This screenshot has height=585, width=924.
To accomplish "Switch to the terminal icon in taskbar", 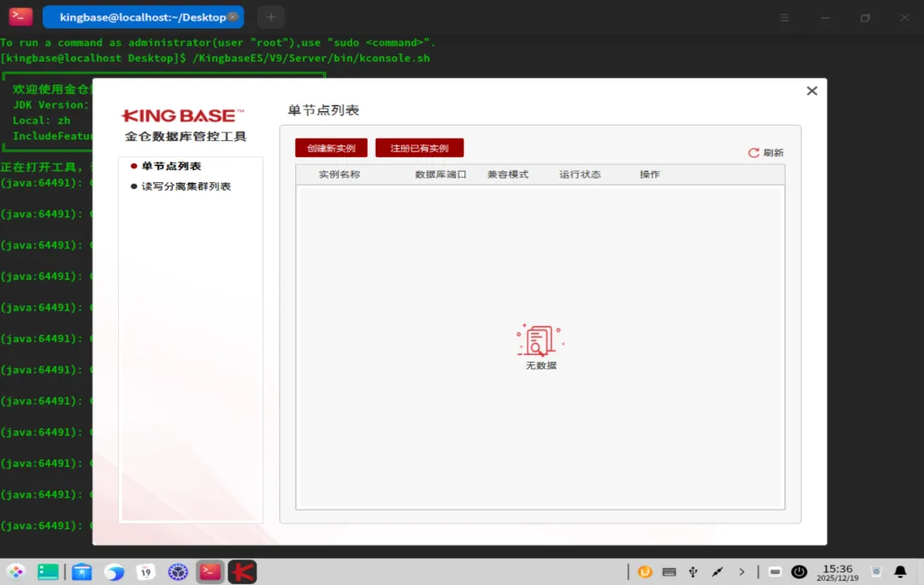I will 210,571.
